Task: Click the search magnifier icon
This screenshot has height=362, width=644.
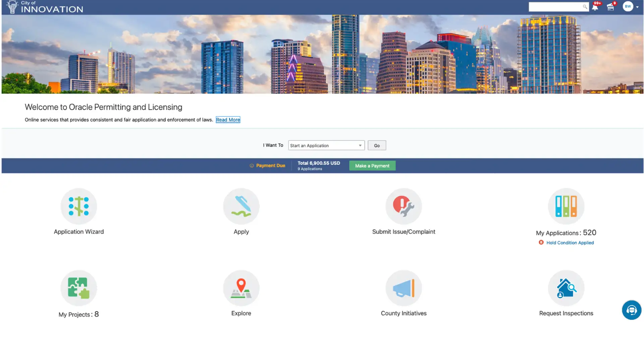Action: pyautogui.click(x=585, y=7)
